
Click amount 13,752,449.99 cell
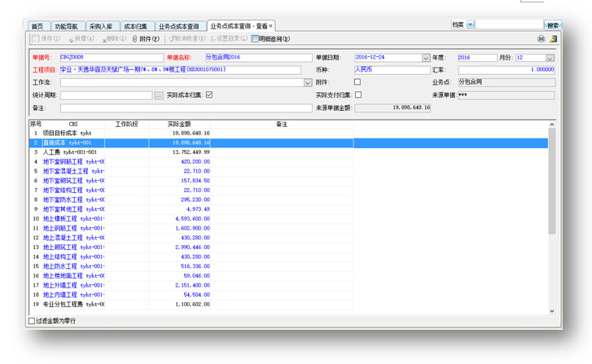[x=179, y=152]
